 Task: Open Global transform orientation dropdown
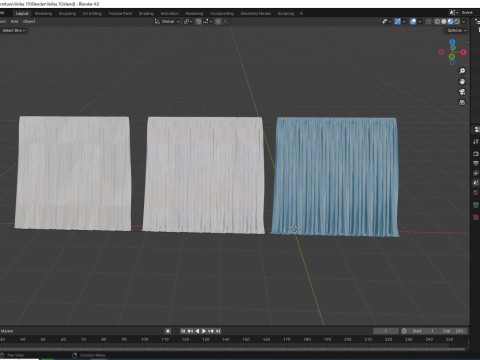[167, 21]
